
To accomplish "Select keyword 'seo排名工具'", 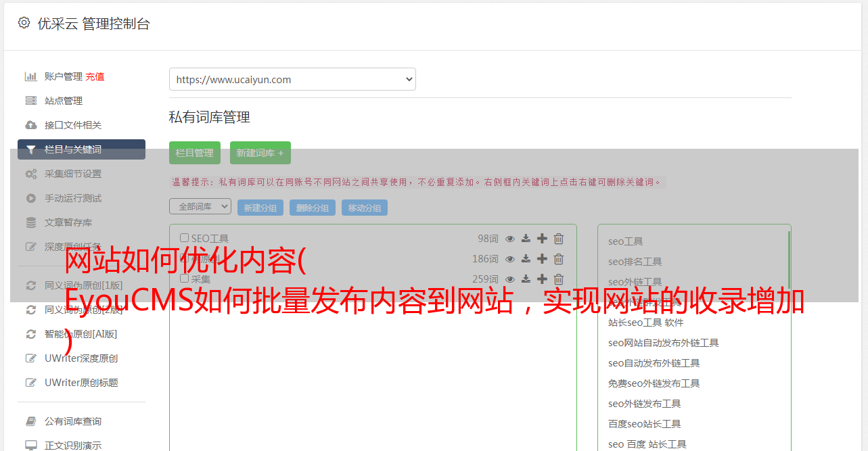I will 635,262.
